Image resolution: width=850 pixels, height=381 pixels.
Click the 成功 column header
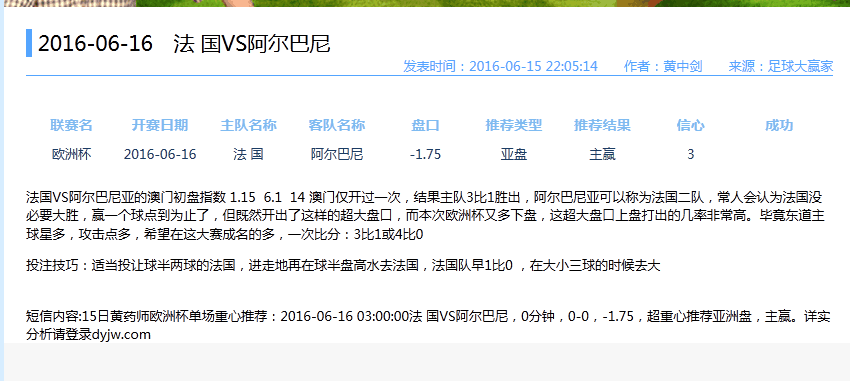pyautogui.click(x=779, y=126)
